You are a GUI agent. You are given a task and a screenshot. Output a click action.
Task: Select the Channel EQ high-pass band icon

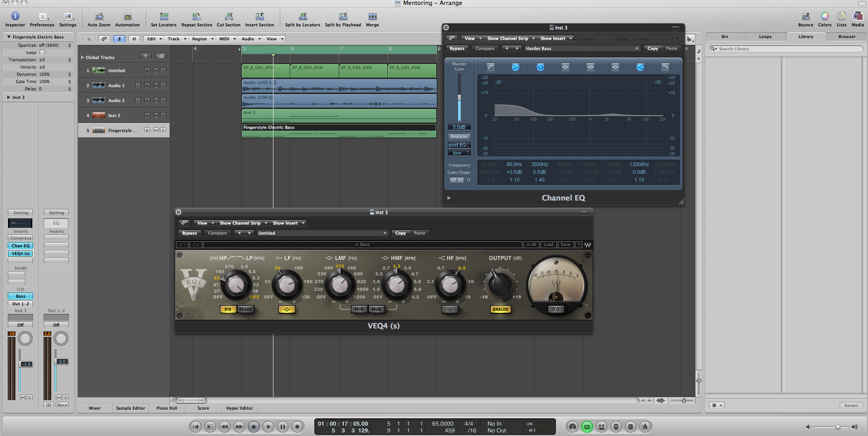click(491, 67)
